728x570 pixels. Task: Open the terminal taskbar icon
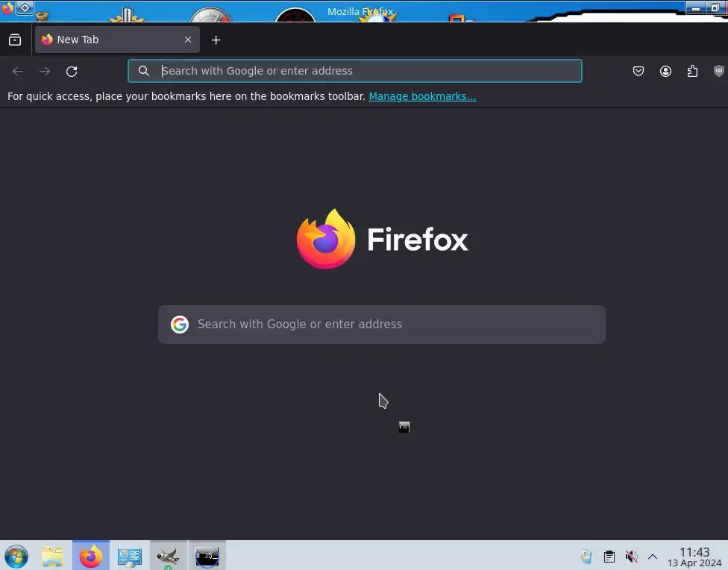207,556
